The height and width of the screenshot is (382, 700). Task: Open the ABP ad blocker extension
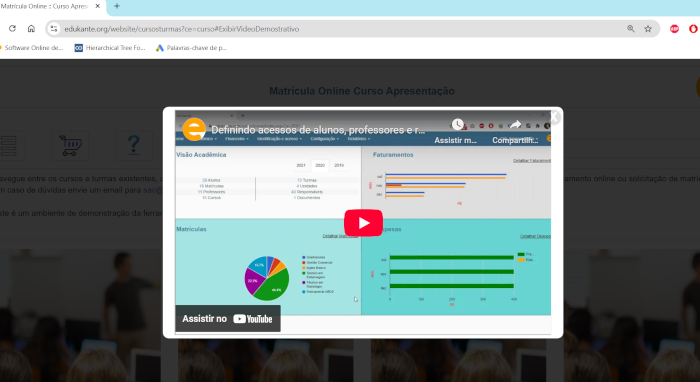pos(674,29)
